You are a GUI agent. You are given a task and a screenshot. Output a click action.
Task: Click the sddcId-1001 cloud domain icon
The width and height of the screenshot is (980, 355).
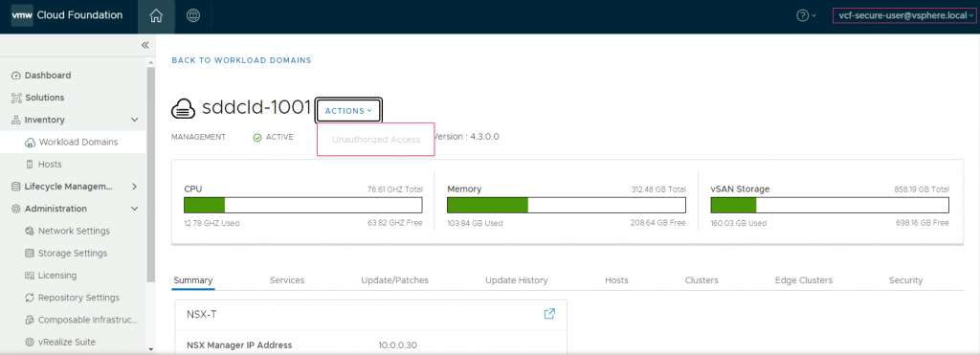coord(183,109)
